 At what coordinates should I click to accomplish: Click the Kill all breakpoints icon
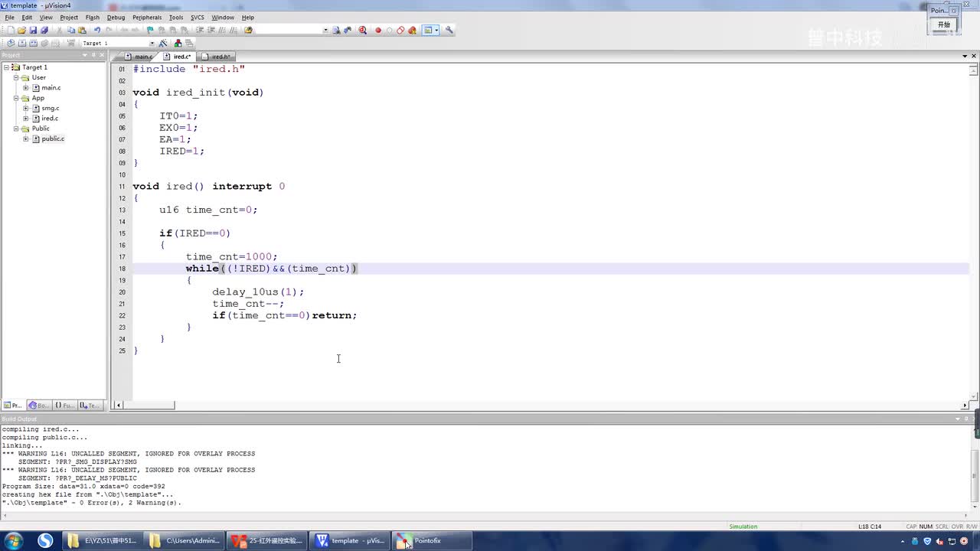pos(412,31)
